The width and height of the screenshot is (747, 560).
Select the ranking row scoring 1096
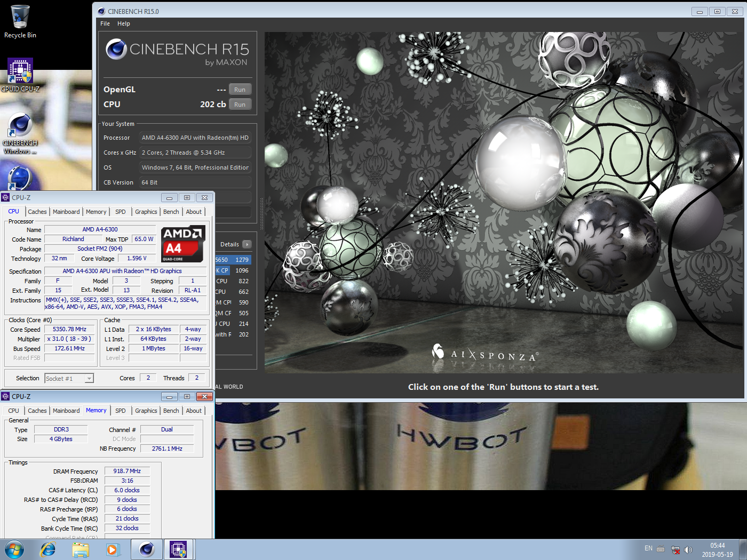click(x=233, y=270)
